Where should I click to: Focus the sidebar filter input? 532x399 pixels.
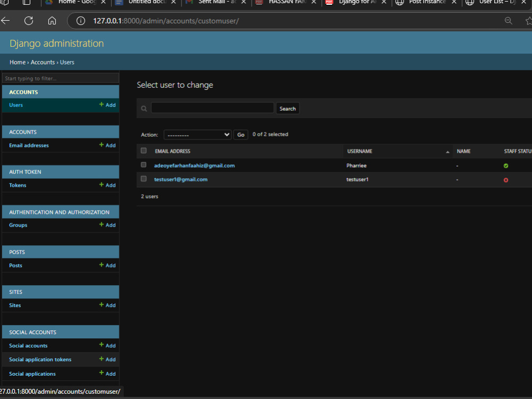pyautogui.click(x=61, y=78)
